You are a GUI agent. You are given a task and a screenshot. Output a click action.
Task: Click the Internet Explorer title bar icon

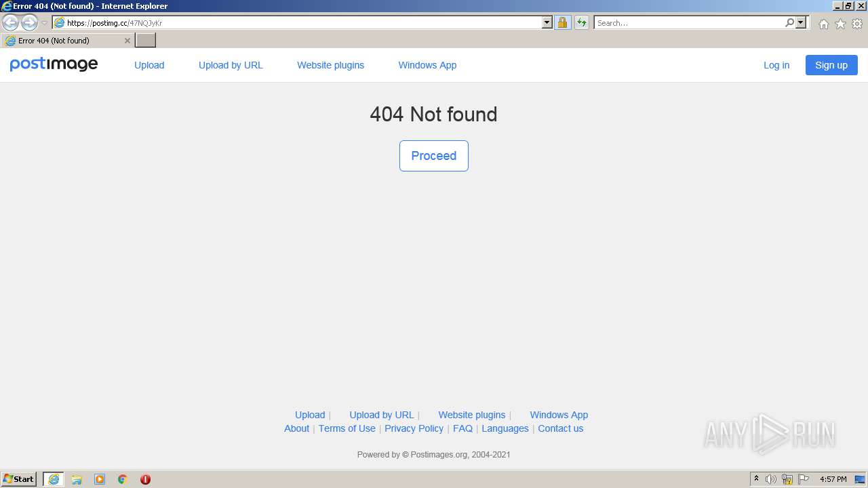[x=6, y=6]
